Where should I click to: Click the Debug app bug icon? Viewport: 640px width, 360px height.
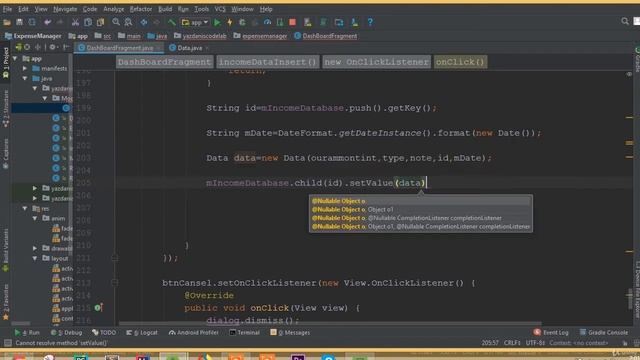[242, 22]
